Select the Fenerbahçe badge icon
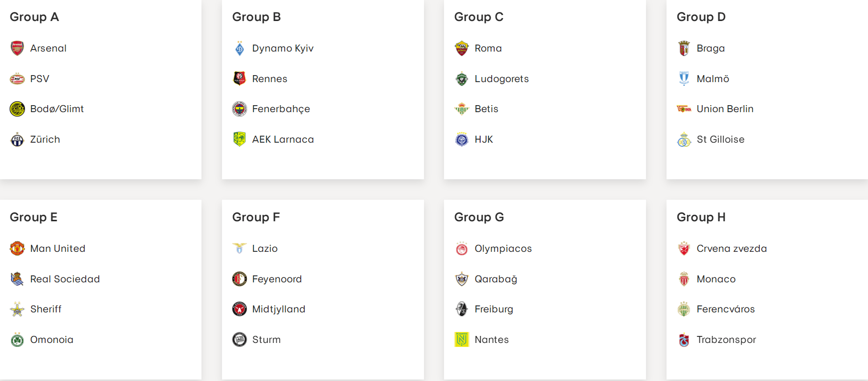This screenshot has height=381, width=868. click(x=240, y=109)
